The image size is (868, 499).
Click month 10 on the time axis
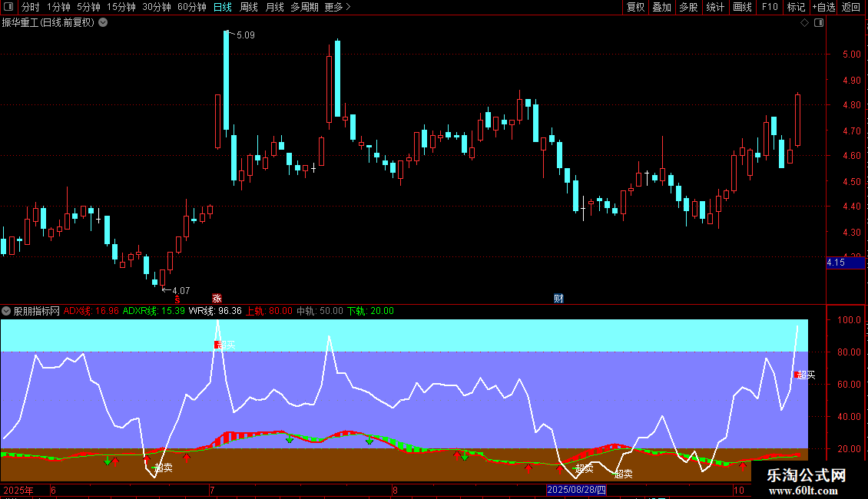[738, 490]
